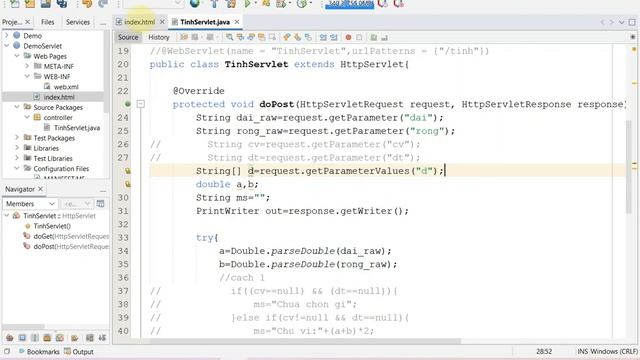
Task: Select the Source view button
Action: pyautogui.click(x=128, y=37)
